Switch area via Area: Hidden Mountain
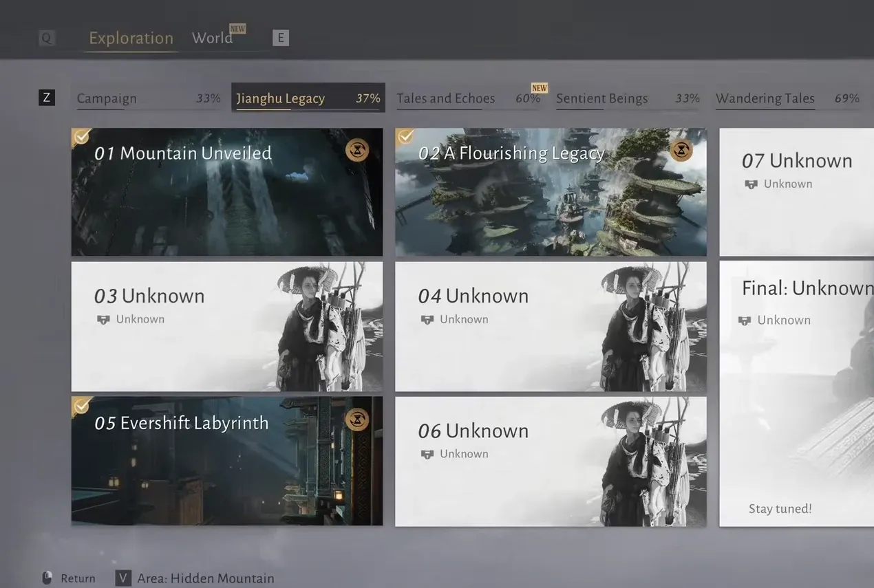 [x=205, y=578]
